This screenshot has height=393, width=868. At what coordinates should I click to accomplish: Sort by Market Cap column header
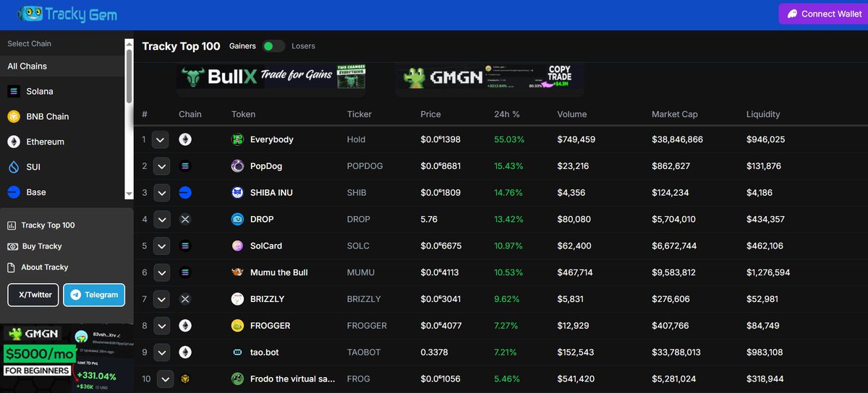pos(675,114)
